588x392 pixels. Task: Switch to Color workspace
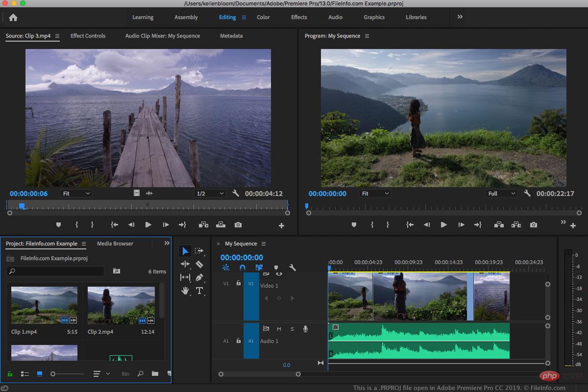[263, 17]
